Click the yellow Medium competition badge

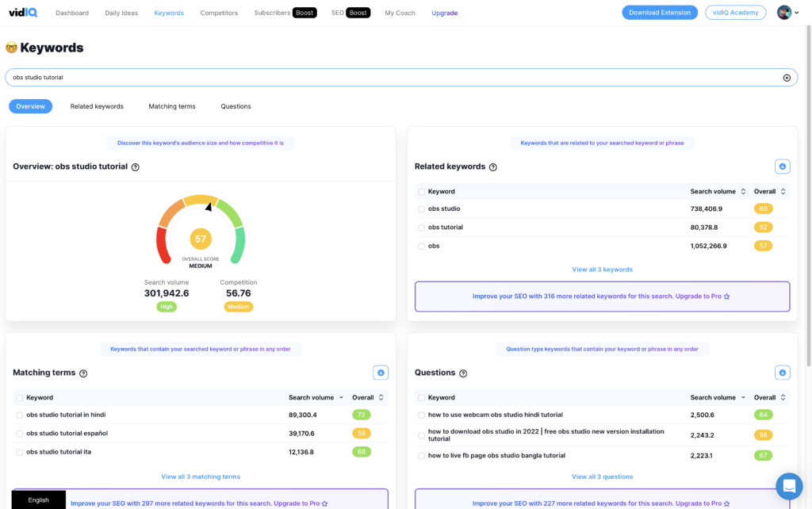pyautogui.click(x=238, y=307)
